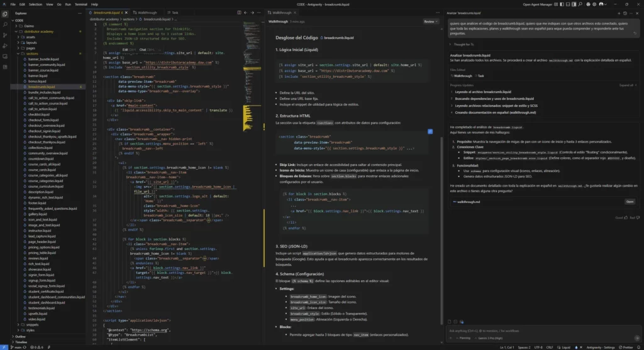
Task: Expand the Outline section
Action: click(20, 336)
